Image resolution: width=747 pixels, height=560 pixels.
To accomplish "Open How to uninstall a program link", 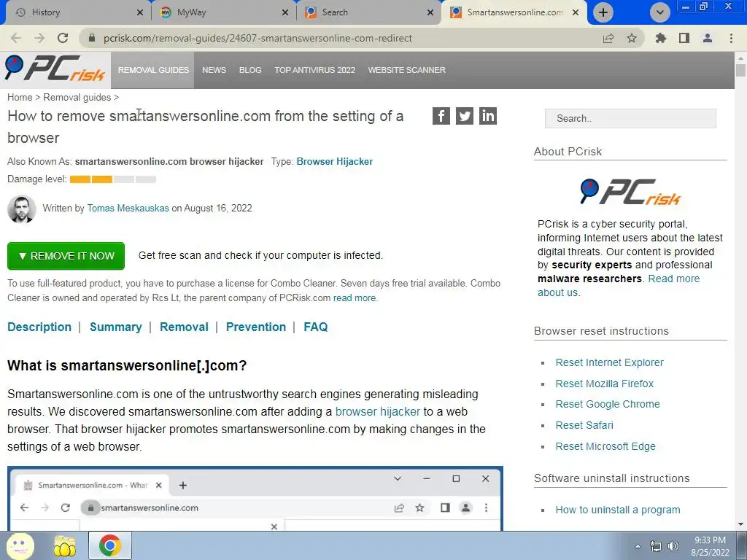I will pos(617,510).
